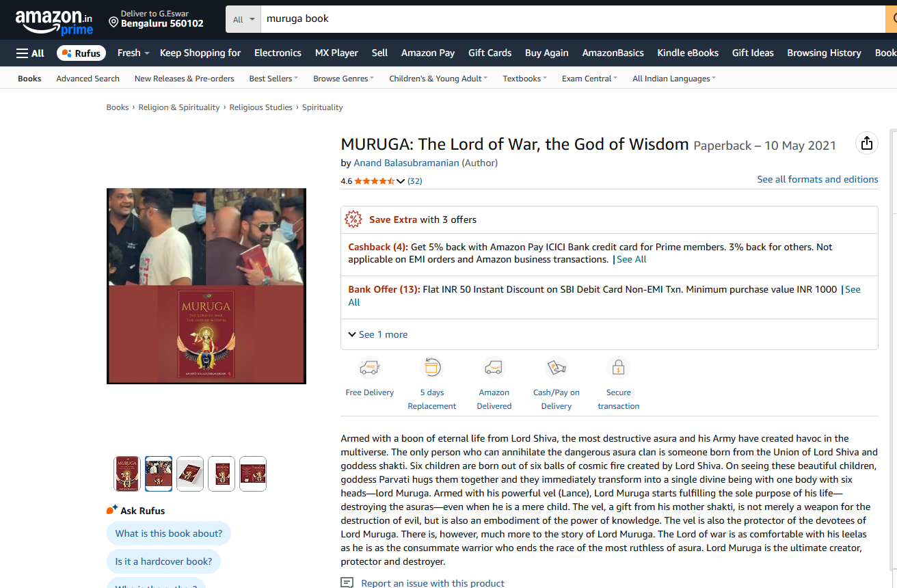Click the 5 days Replacement box icon
Image resolution: width=897 pixels, height=588 pixels.
(432, 368)
